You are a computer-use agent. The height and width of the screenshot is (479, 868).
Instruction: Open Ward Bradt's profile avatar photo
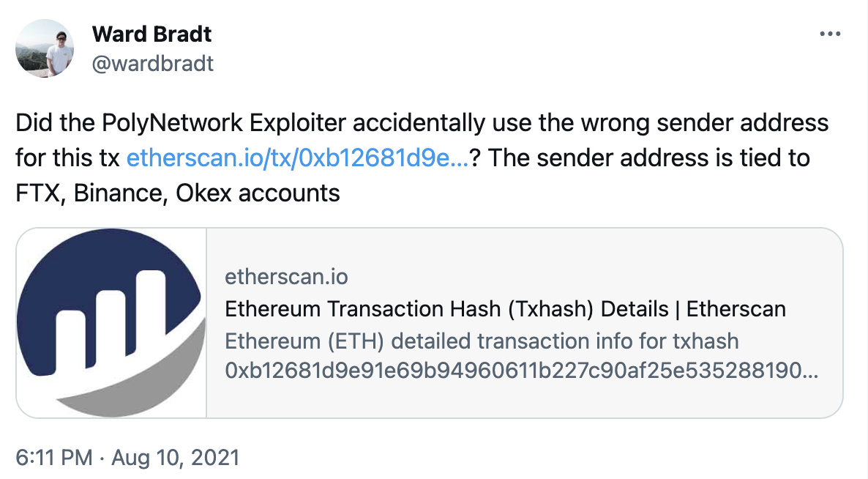[45, 48]
